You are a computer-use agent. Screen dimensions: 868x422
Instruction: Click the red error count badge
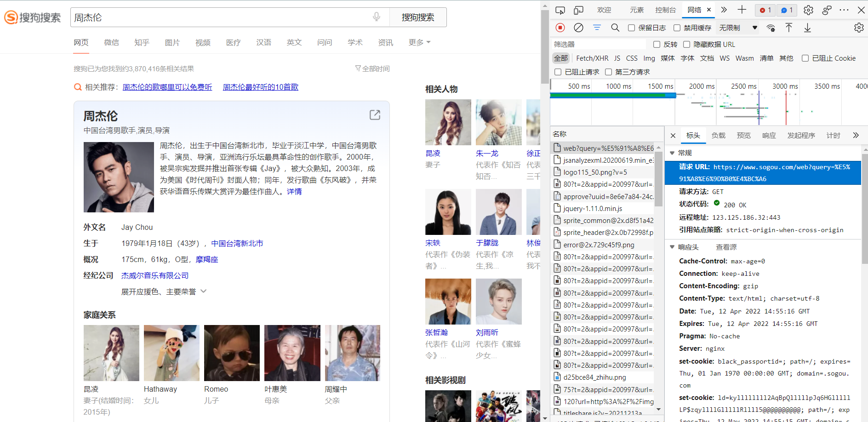pyautogui.click(x=765, y=10)
